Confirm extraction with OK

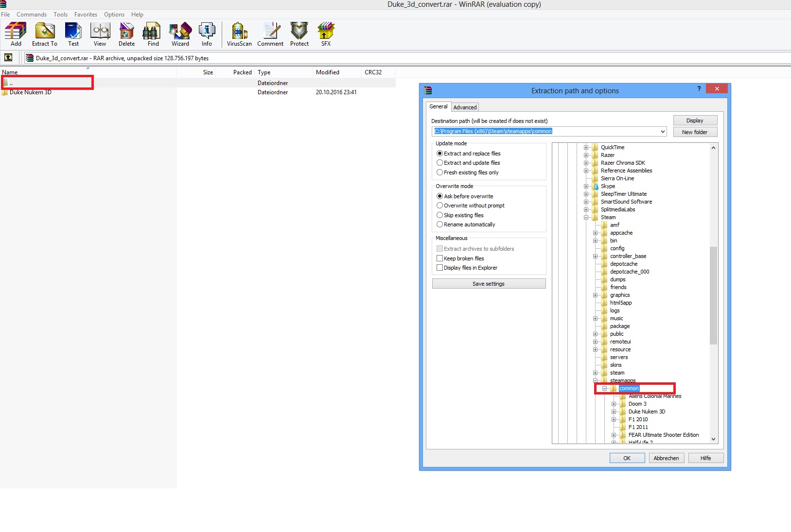pyautogui.click(x=627, y=458)
